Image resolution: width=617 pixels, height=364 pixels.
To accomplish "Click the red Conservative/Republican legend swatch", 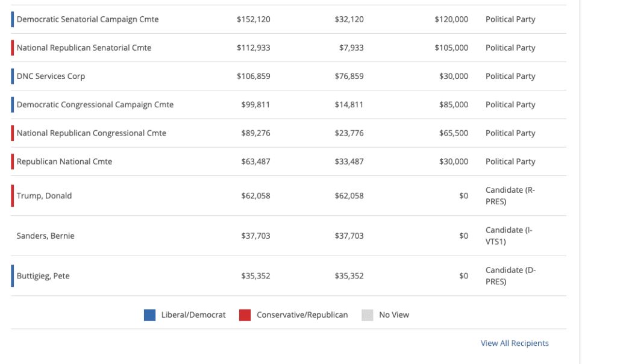I will point(245,315).
